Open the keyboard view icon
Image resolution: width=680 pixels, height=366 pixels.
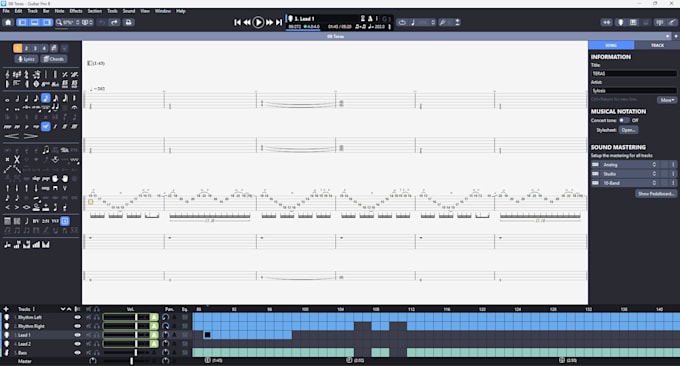coord(633,22)
